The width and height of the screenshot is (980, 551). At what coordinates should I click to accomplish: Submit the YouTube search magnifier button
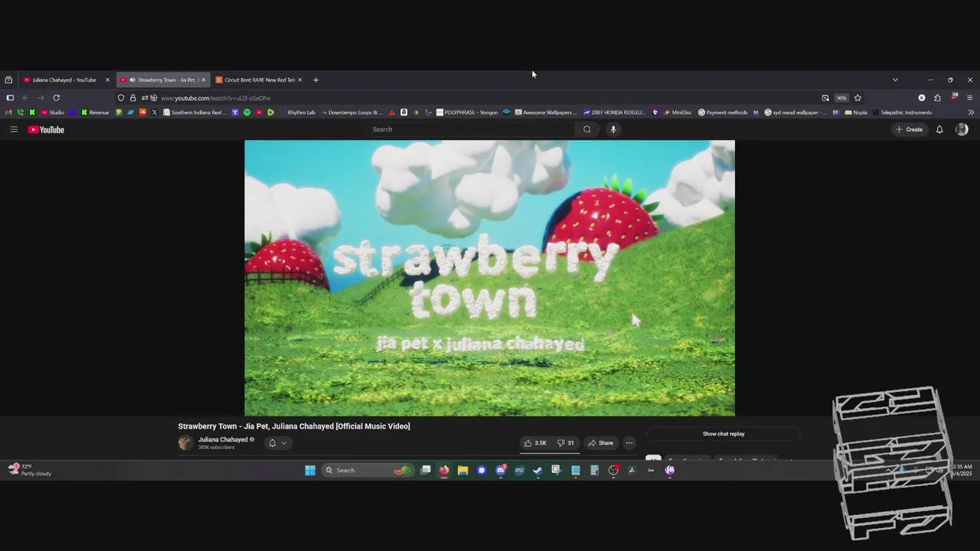click(586, 129)
